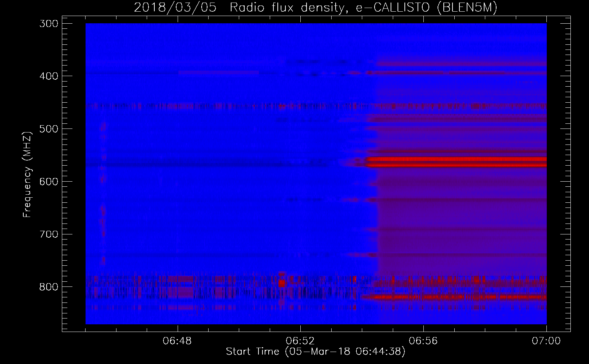Screen dimensions: 589x364
Task: Click the 800 frequency tick label
Action: pyautogui.click(x=48, y=287)
